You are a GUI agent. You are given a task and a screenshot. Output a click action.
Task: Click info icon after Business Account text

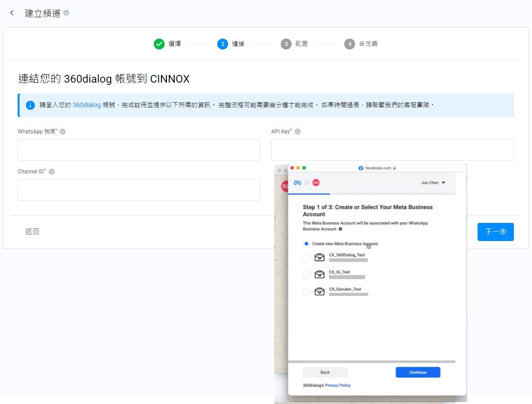340,229
